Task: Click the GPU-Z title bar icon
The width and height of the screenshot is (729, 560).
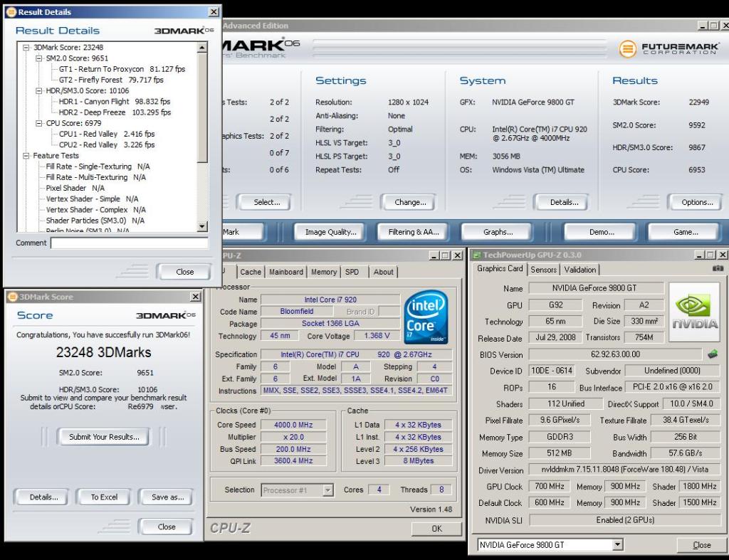Action: (476, 255)
